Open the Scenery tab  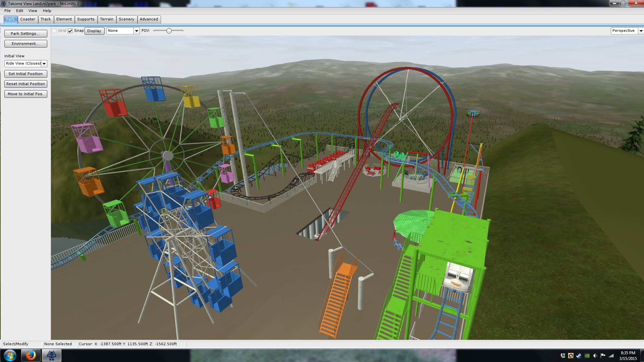tap(126, 19)
